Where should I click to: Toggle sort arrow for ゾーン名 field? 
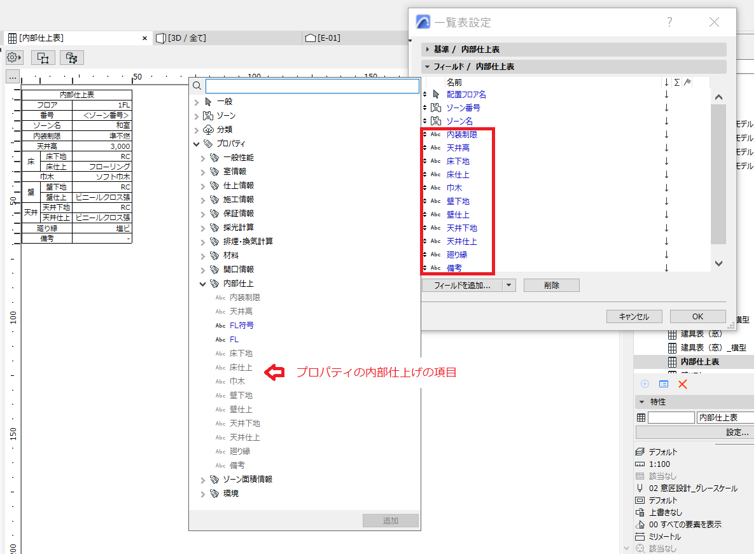666,121
